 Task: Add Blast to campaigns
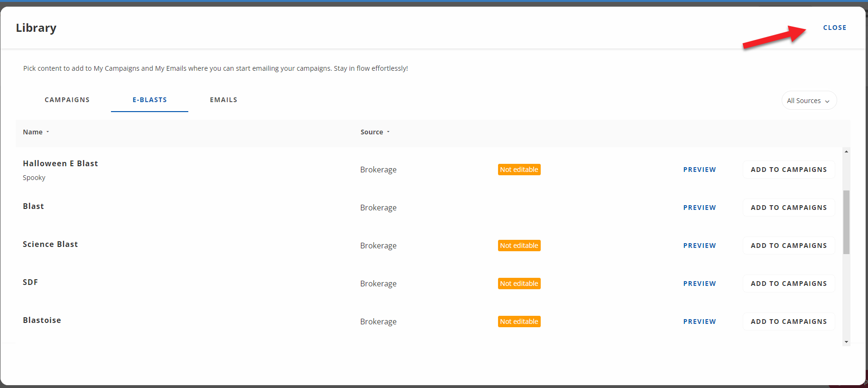pos(788,208)
